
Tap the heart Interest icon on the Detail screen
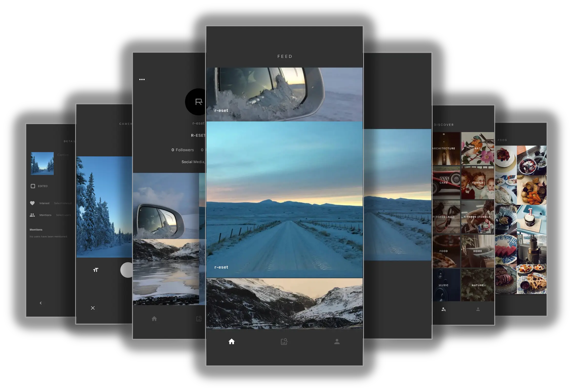[x=32, y=203]
